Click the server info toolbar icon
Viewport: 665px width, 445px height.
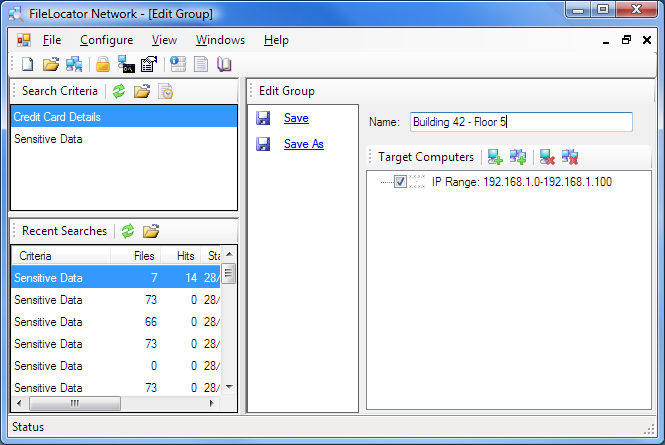tap(178, 64)
